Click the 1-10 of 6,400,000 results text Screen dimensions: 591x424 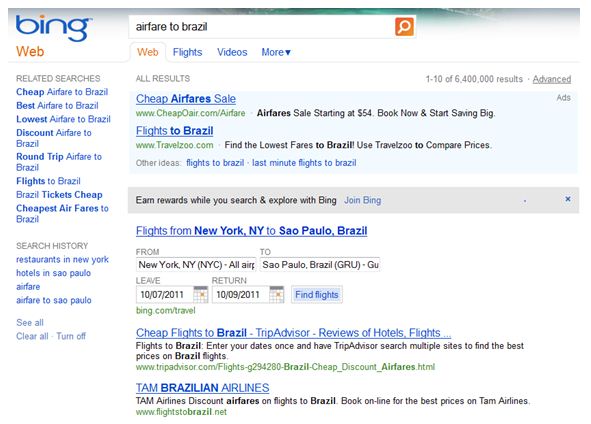(x=474, y=79)
